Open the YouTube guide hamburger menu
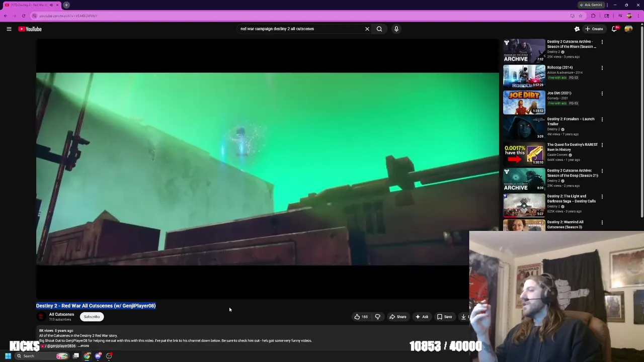 coord(9,29)
